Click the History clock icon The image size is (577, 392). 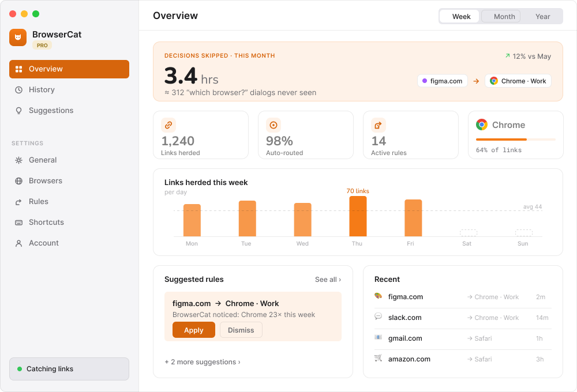[x=19, y=90]
